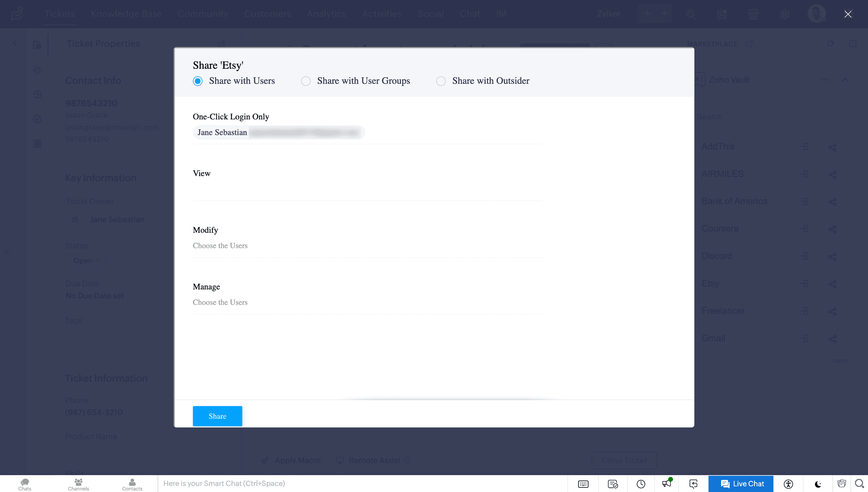Open the Social tab

click(430, 14)
